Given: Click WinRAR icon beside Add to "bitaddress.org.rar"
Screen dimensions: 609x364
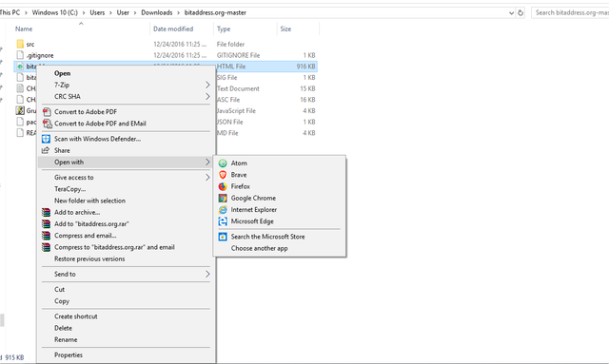Looking at the screenshot, I should click(x=47, y=224).
